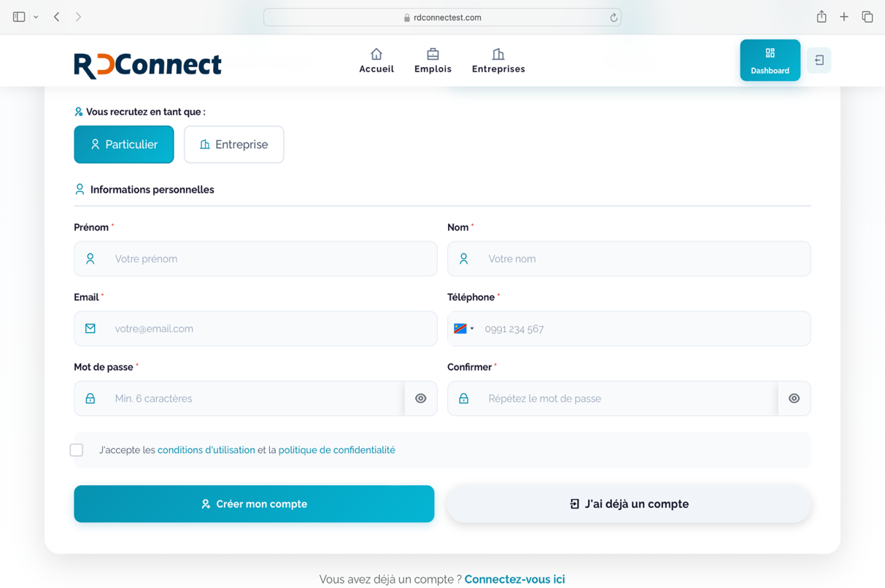Select Emplois in the navigation menu

[433, 60]
